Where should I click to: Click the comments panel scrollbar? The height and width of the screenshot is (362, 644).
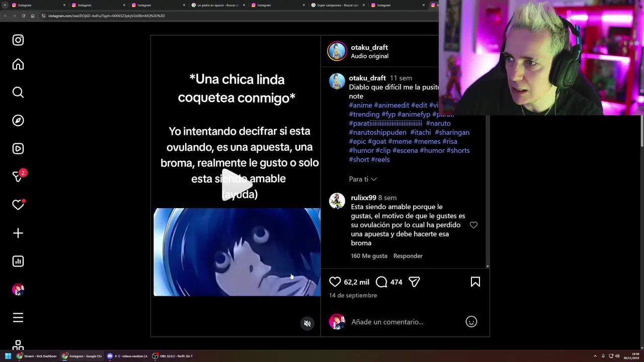click(x=487, y=191)
